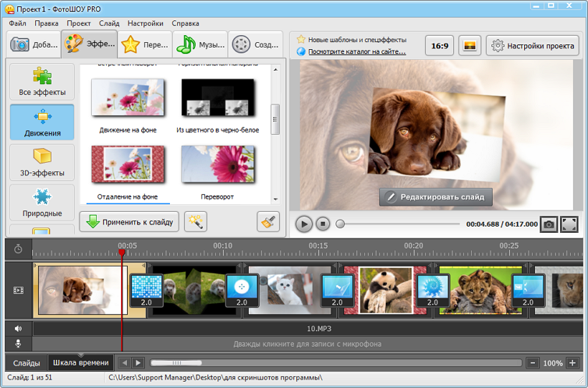Open the Справка menu
The image size is (588, 388).
186,23
